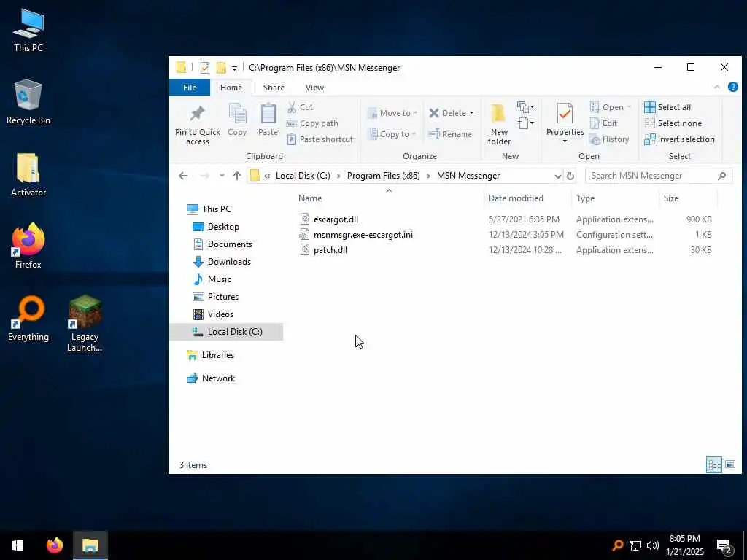This screenshot has width=747, height=560.
Task: Select the Firefox desktop shortcut
Action: pyautogui.click(x=28, y=246)
